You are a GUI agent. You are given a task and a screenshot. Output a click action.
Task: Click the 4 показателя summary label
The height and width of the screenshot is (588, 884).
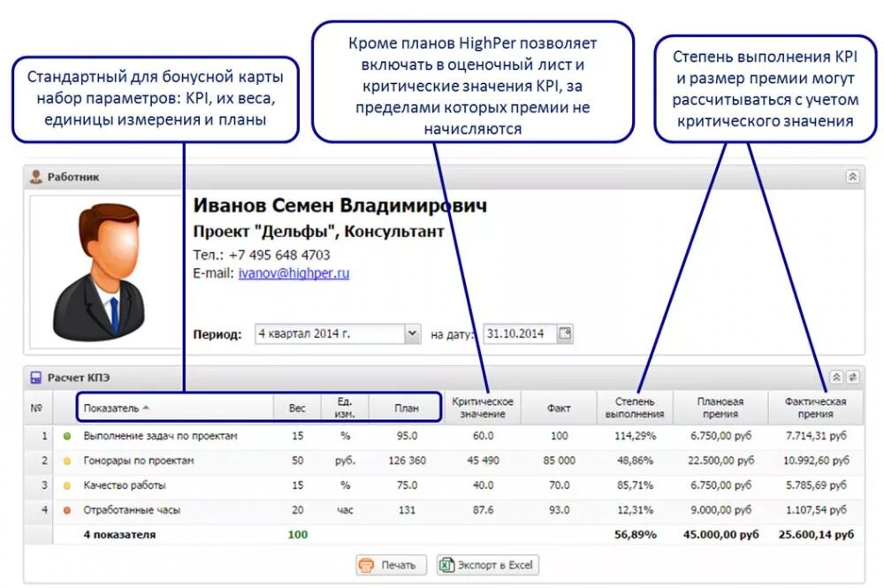click(x=119, y=534)
